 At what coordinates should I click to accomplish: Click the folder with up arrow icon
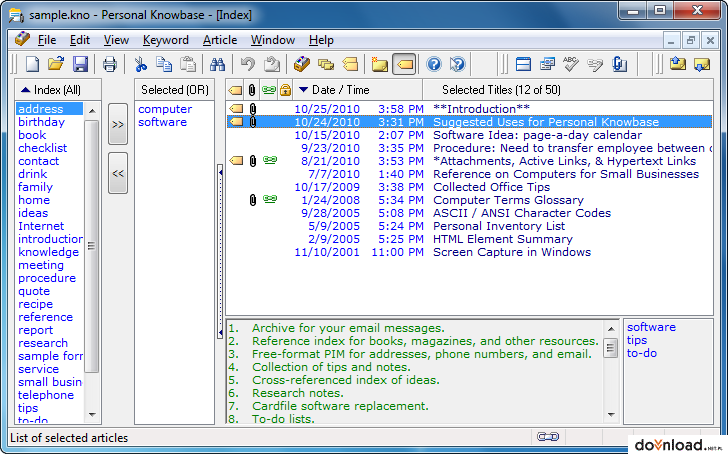pyautogui.click(x=678, y=64)
